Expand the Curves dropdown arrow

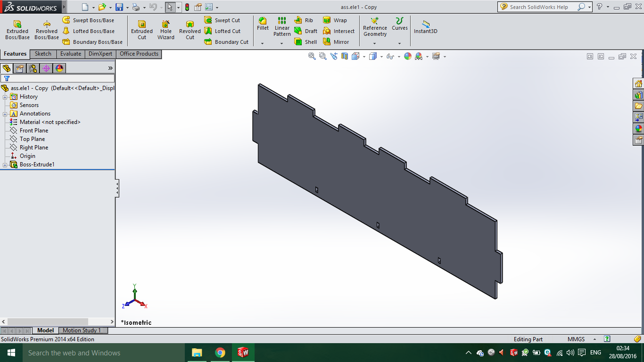click(400, 43)
